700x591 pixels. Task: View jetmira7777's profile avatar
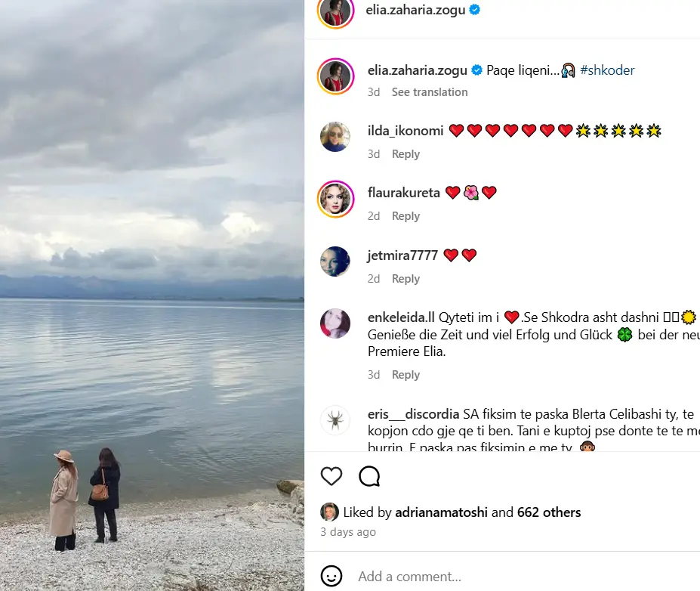coord(335,261)
